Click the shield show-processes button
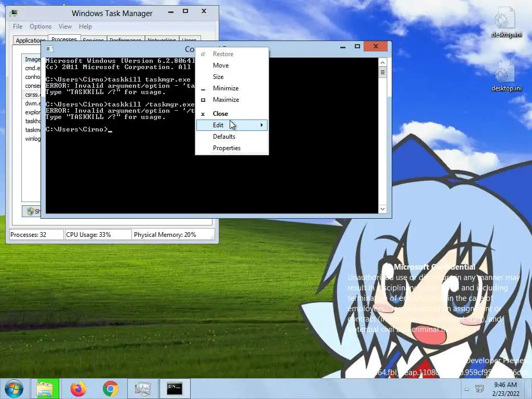Screen dimensions: 532x399 pyautogui.click(x=32, y=211)
